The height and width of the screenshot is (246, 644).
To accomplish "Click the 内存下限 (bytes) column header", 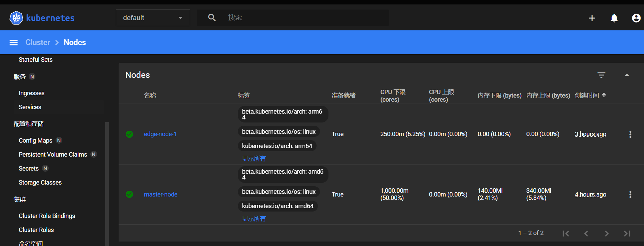I will 500,96.
